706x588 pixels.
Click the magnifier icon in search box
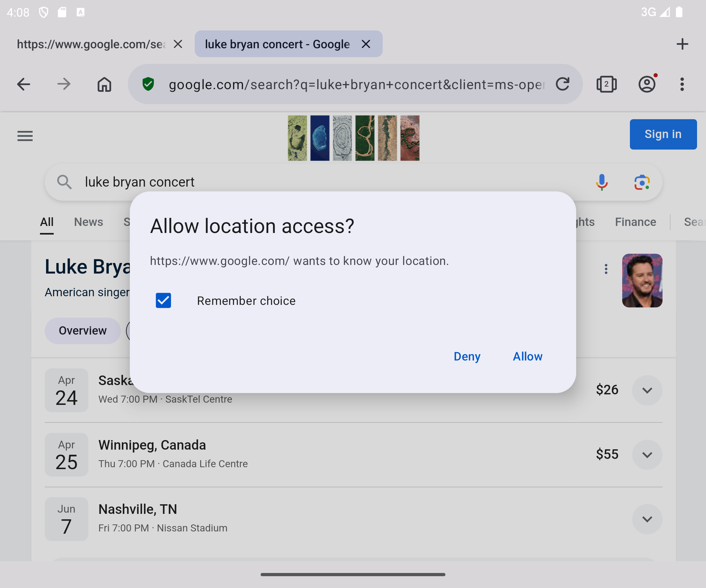(64, 182)
